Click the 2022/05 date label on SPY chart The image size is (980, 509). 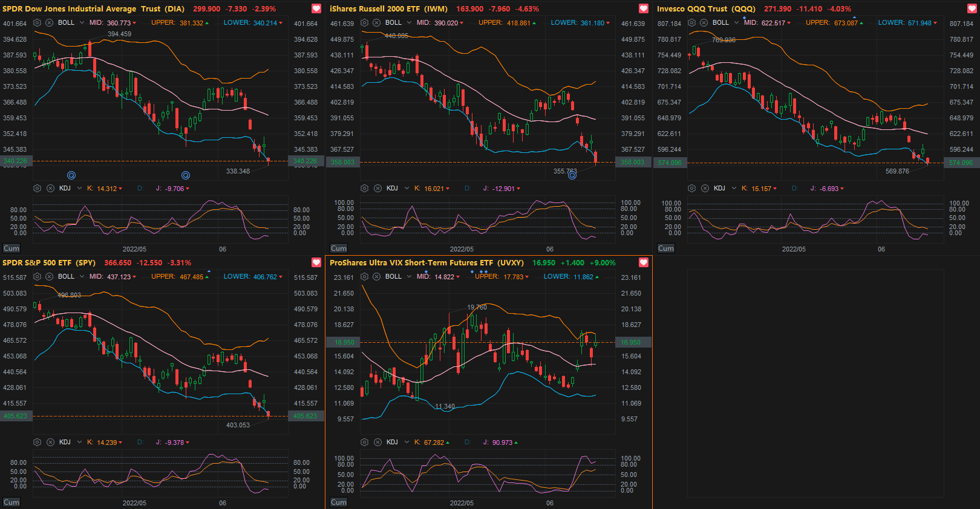click(x=134, y=503)
